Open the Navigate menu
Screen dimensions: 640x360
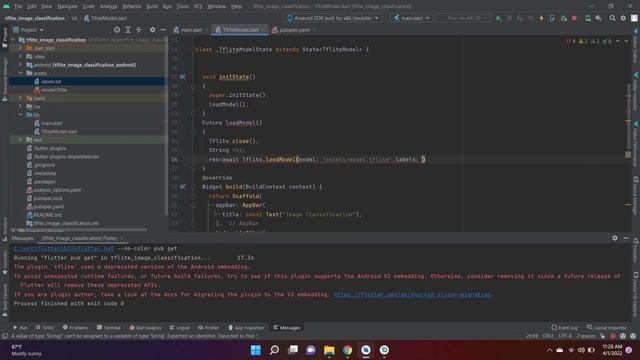pyautogui.click(x=67, y=6)
